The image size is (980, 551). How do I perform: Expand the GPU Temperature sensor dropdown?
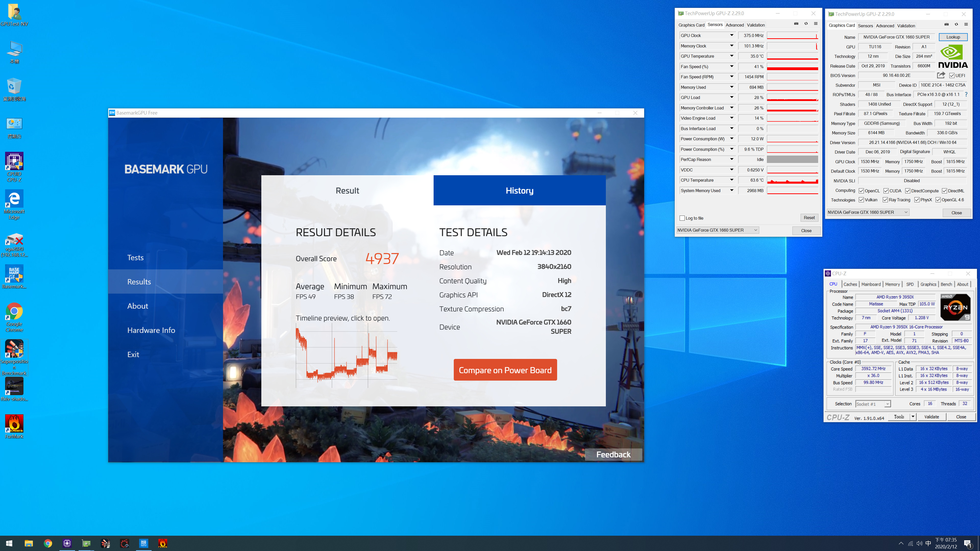click(x=732, y=56)
